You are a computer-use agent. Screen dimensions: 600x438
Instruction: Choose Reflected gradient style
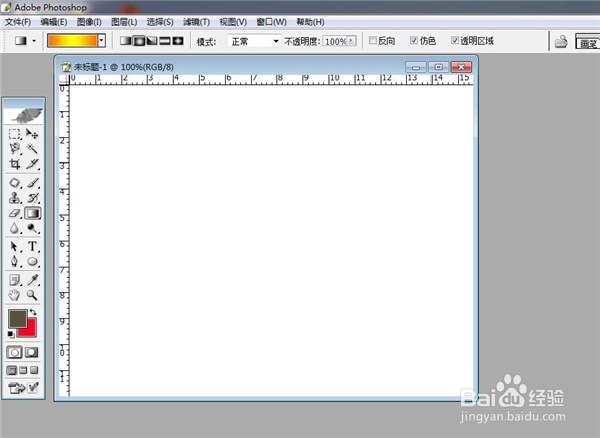click(165, 41)
